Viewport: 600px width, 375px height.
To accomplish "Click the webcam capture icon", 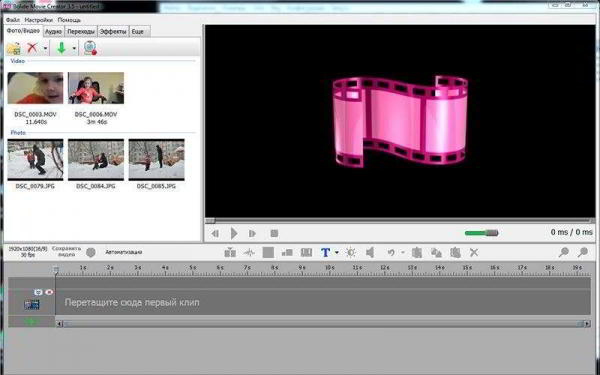I will (90, 48).
